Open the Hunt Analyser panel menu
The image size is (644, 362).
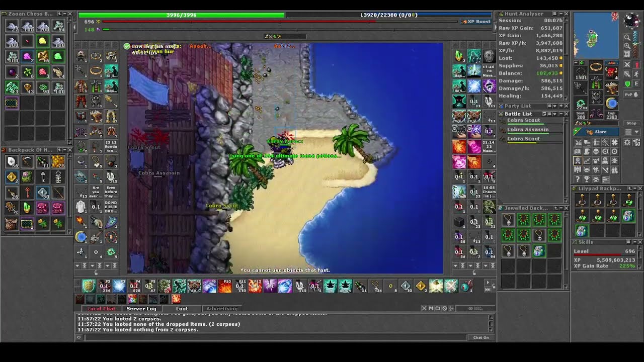click(555, 14)
